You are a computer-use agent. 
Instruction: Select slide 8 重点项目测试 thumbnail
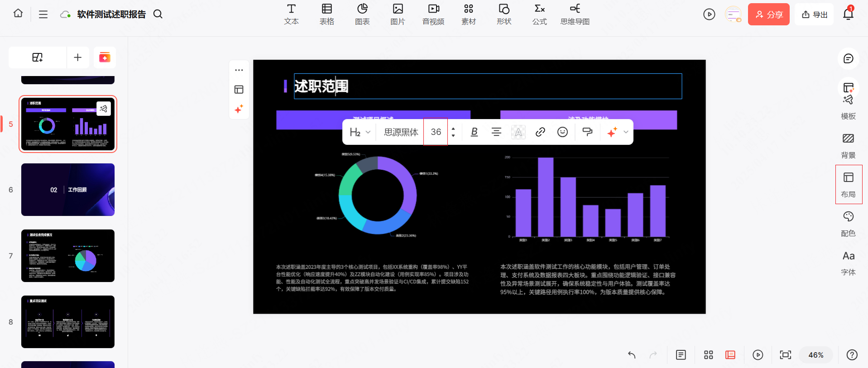pos(68,322)
